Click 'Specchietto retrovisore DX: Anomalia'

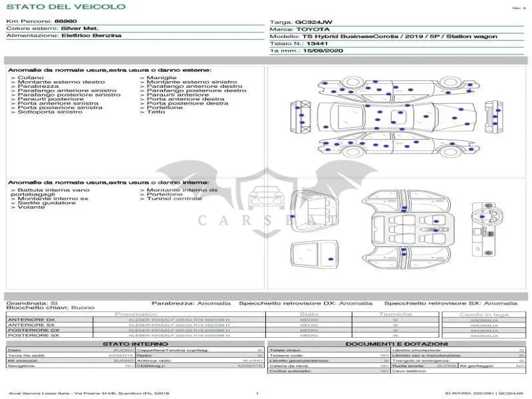click(x=306, y=303)
